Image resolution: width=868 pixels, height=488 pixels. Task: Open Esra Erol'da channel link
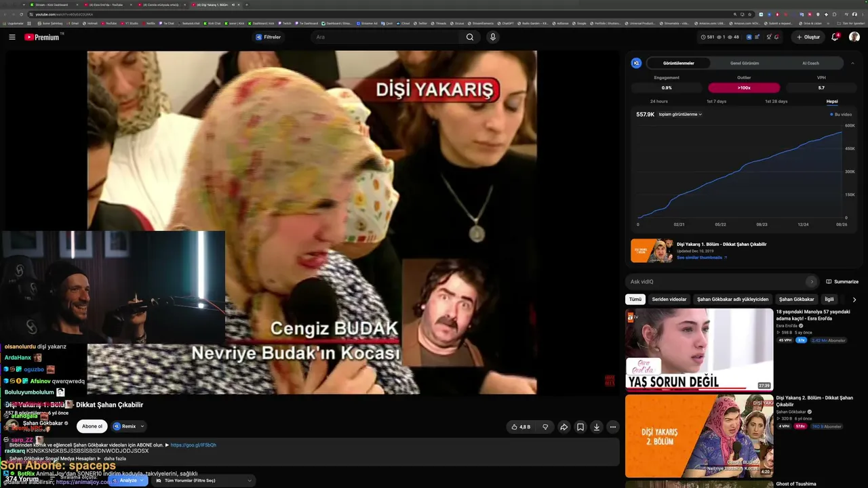point(786,326)
